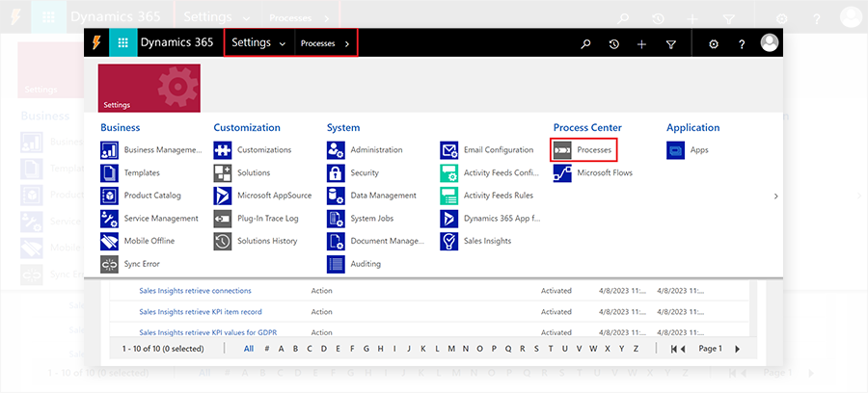The image size is (868, 393).
Task: Open the Settings menu in navigation bar
Action: 252,42
